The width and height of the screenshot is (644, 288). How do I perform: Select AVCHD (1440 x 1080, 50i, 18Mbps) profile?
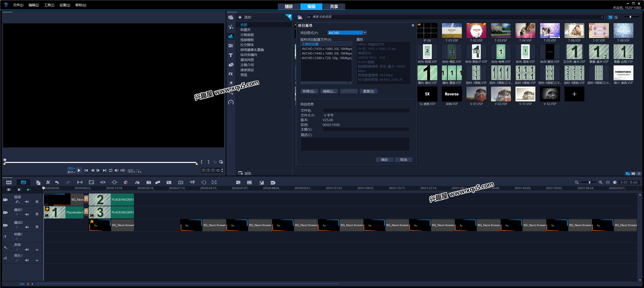[x=326, y=53]
